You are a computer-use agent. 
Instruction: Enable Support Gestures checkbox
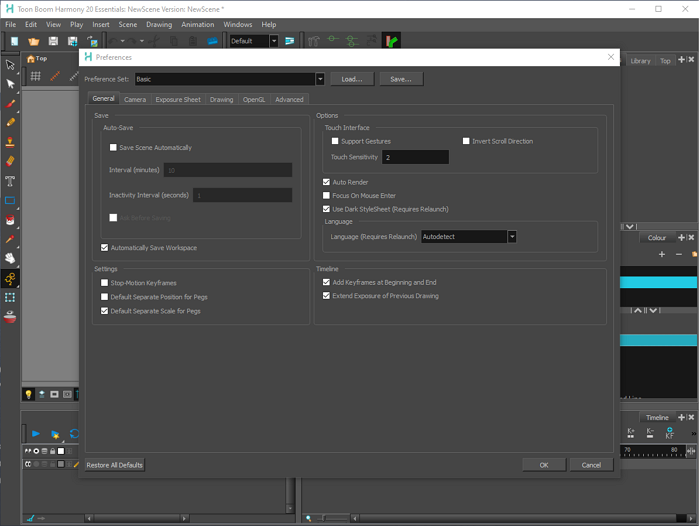335,141
